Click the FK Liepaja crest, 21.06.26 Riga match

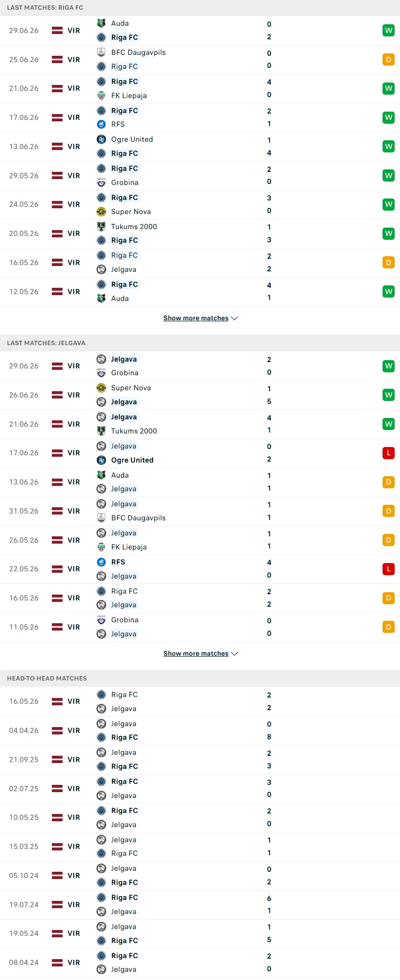(x=101, y=96)
